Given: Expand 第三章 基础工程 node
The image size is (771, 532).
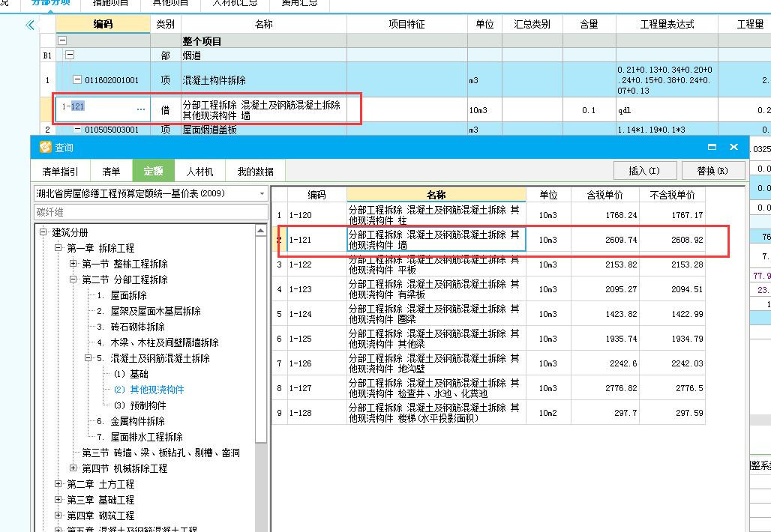Looking at the screenshot, I should click(x=58, y=499).
